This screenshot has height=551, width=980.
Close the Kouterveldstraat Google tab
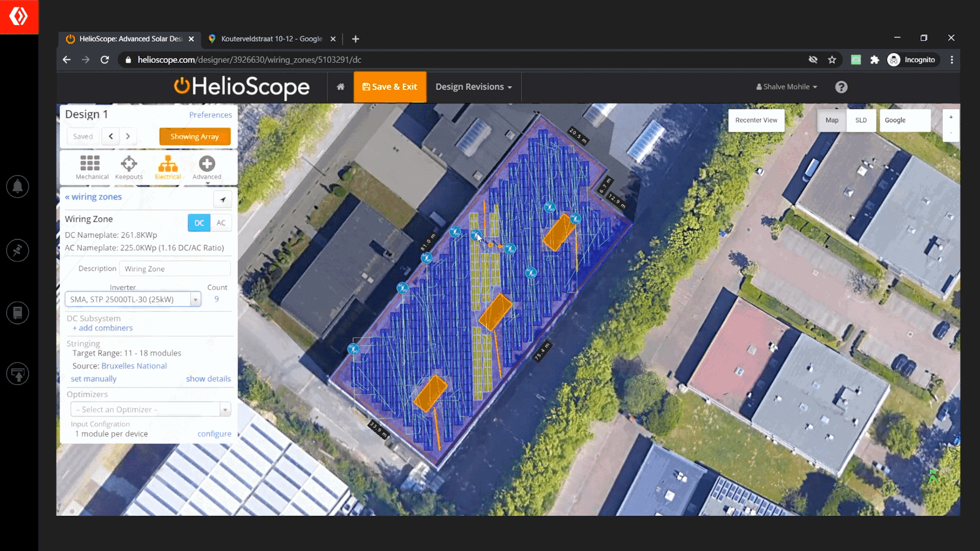point(333,39)
